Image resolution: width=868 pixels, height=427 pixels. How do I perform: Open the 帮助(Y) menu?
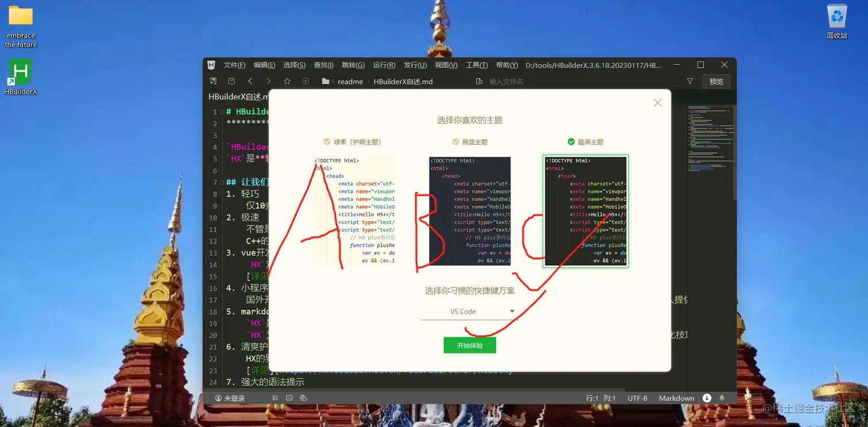coord(507,65)
